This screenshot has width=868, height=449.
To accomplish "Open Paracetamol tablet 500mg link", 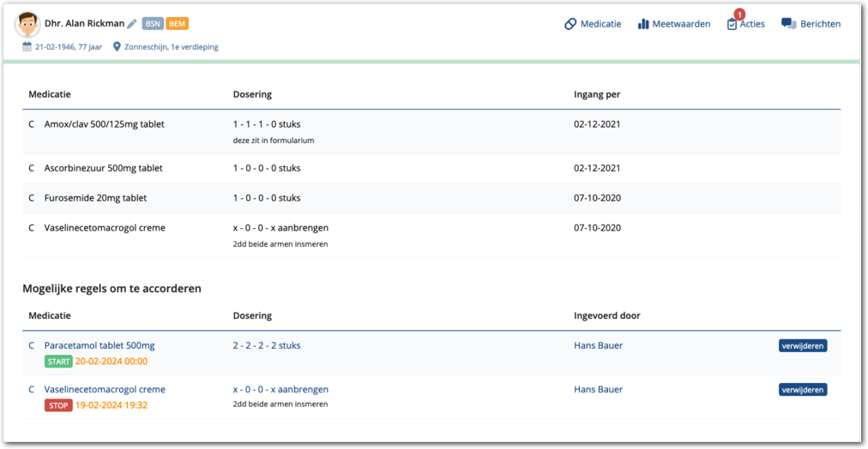I will (99, 345).
